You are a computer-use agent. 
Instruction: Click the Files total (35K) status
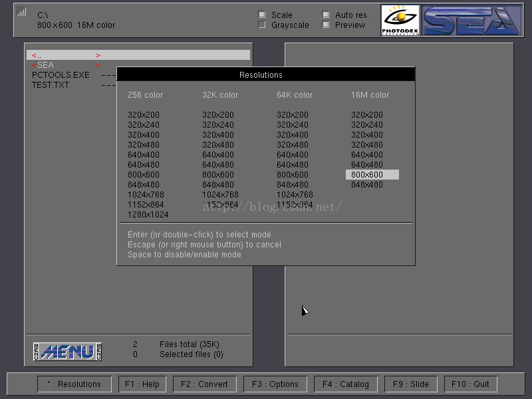(190, 344)
